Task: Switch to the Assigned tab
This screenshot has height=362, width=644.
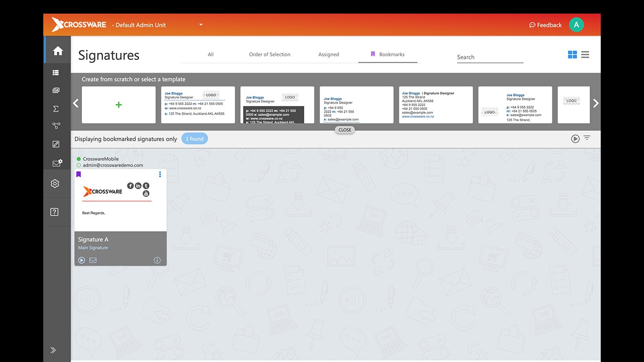Action: pos(329,54)
